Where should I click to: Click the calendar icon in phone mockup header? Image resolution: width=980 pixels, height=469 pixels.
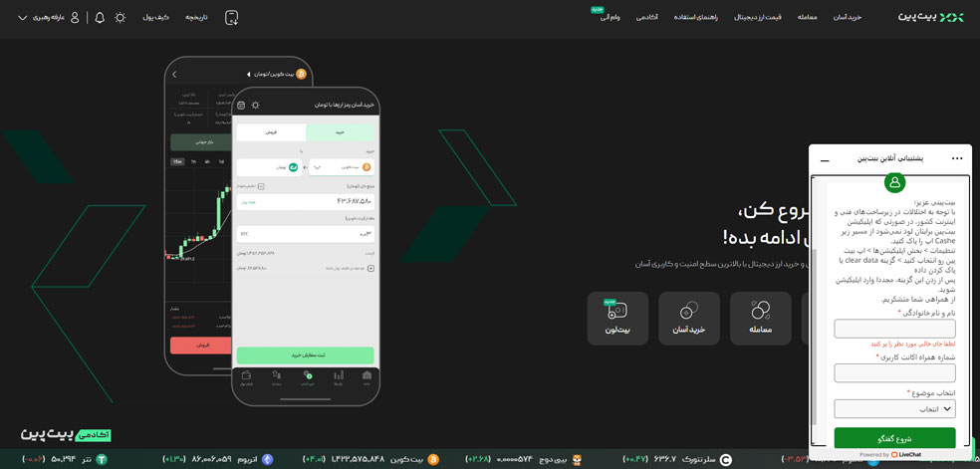pyautogui.click(x=241, y=105)
